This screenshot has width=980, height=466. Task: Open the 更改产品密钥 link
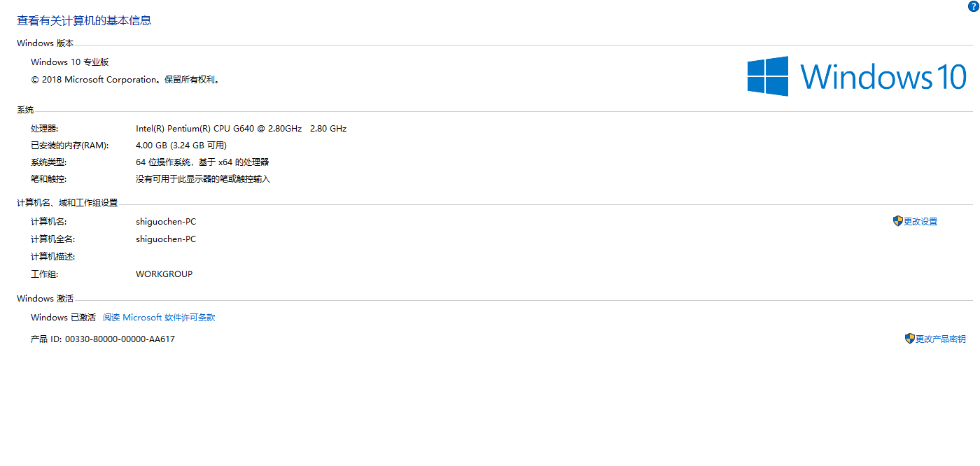pyautogui.click(x=940, y=339)
